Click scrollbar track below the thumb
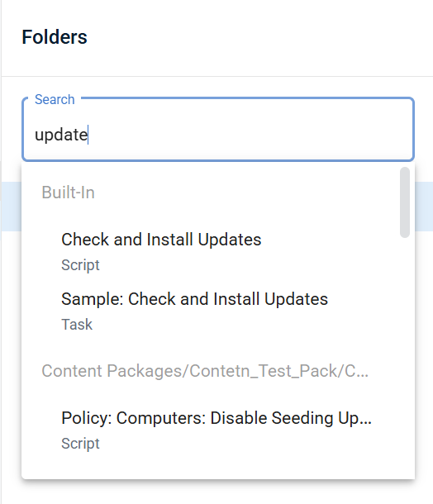The width and height of the screenshot is (433, 504). tap(405, 354)
